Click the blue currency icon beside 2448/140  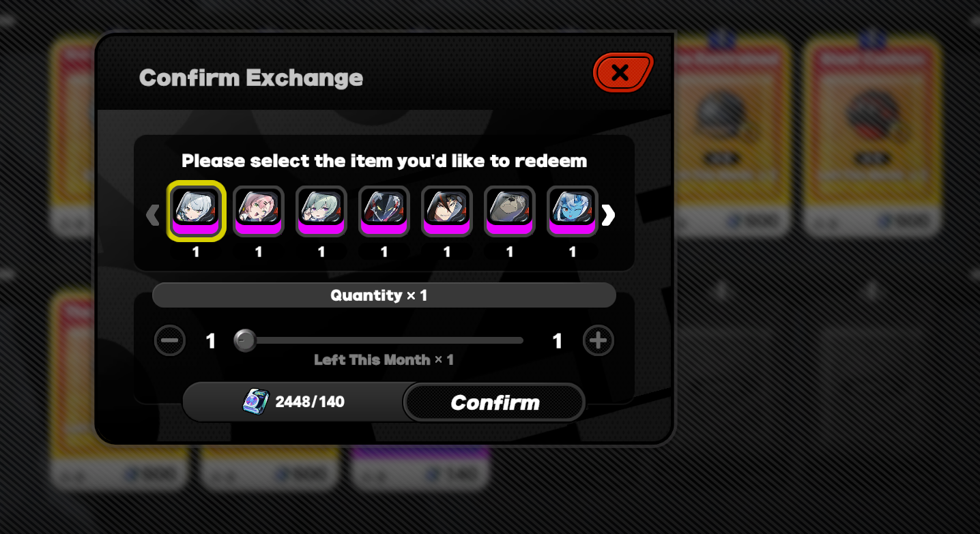tap(257, 402)
